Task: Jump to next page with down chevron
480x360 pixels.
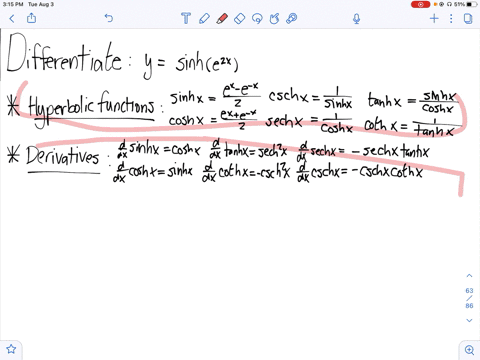Action: click(469, 320)
